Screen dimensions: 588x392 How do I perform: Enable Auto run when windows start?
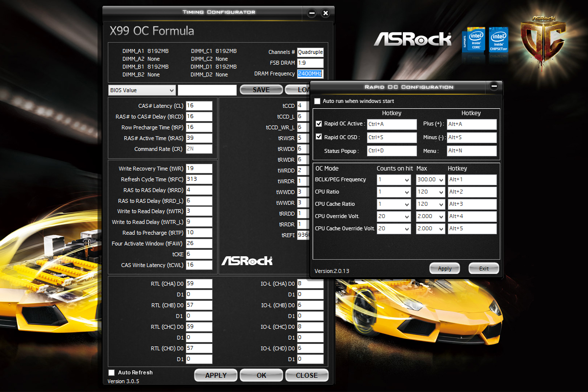[x=318, y=101]
